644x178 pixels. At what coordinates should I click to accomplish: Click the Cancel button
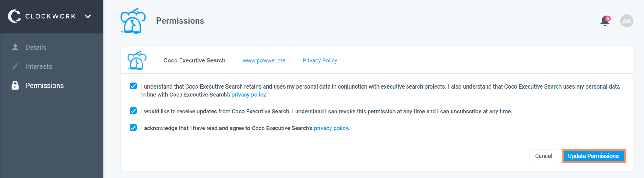543,156
